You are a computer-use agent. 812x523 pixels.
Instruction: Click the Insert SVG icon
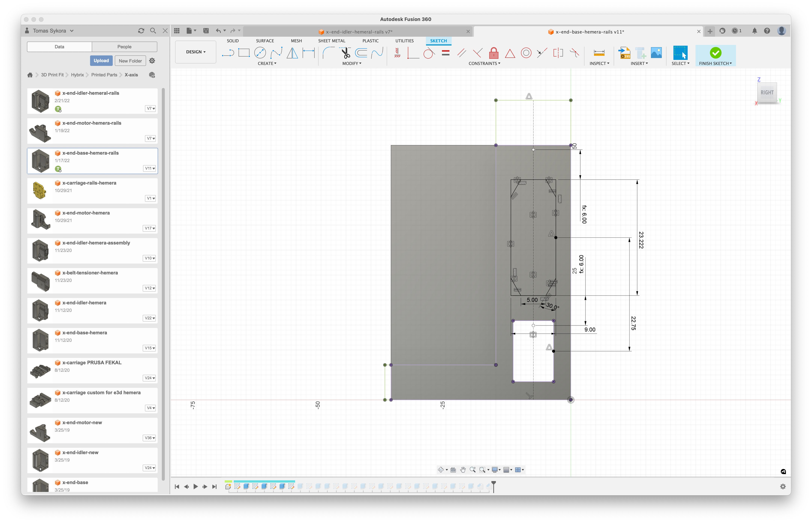(x=624, y=53)
